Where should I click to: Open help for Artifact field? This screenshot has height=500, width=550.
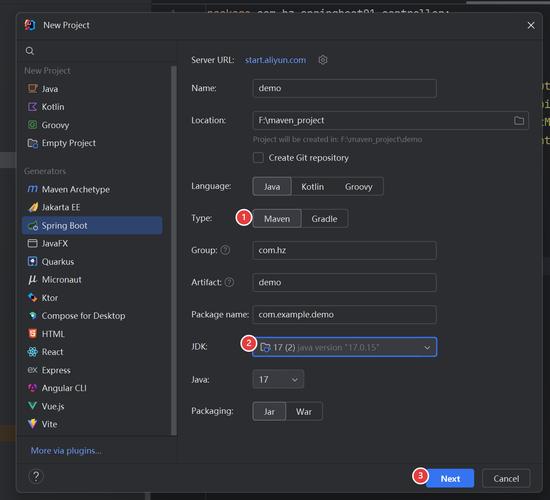click(x=229, y=282)
